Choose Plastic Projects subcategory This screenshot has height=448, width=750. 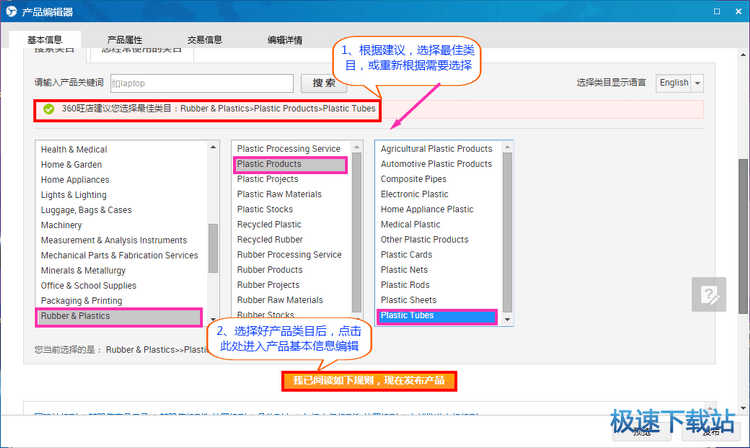[268, 179]
